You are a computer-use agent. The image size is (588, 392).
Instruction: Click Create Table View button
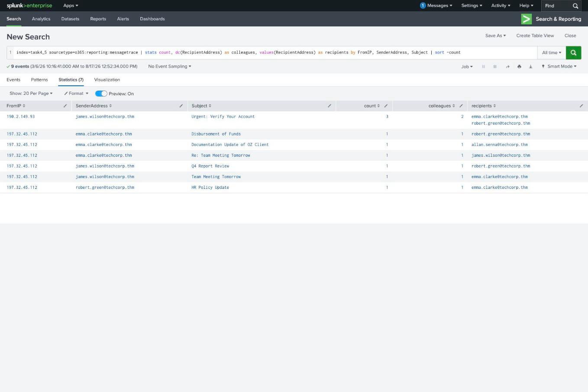(535, 36)
